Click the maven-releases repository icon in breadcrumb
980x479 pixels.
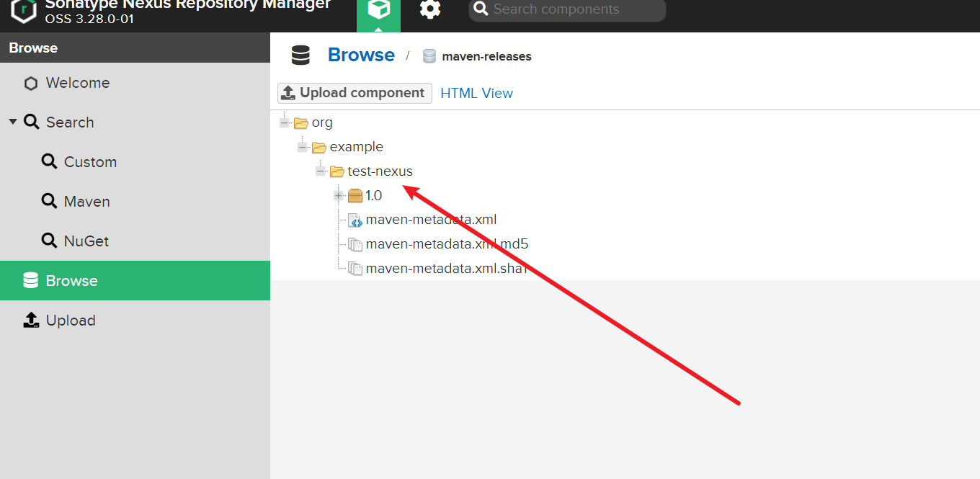[x=429, y=56]
